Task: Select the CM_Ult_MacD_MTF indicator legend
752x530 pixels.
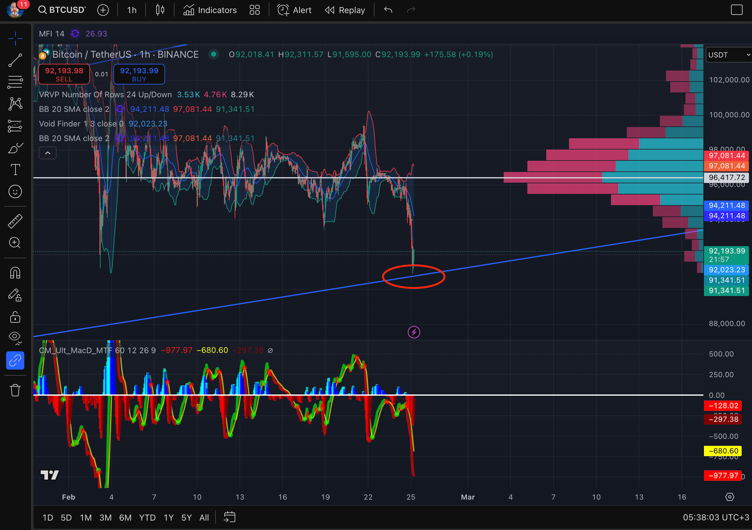Action: pos(97,351)
